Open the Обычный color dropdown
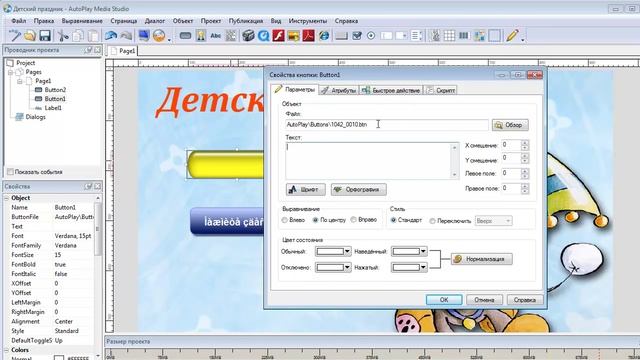Viewport: 640px width, 360px height. 347,251
